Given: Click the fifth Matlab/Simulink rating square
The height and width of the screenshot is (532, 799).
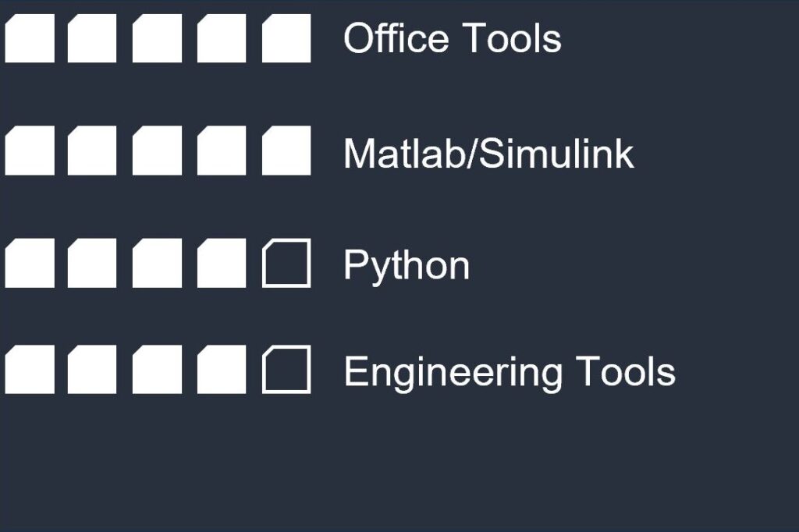Looking at the screenshot, I should point(286,151).
